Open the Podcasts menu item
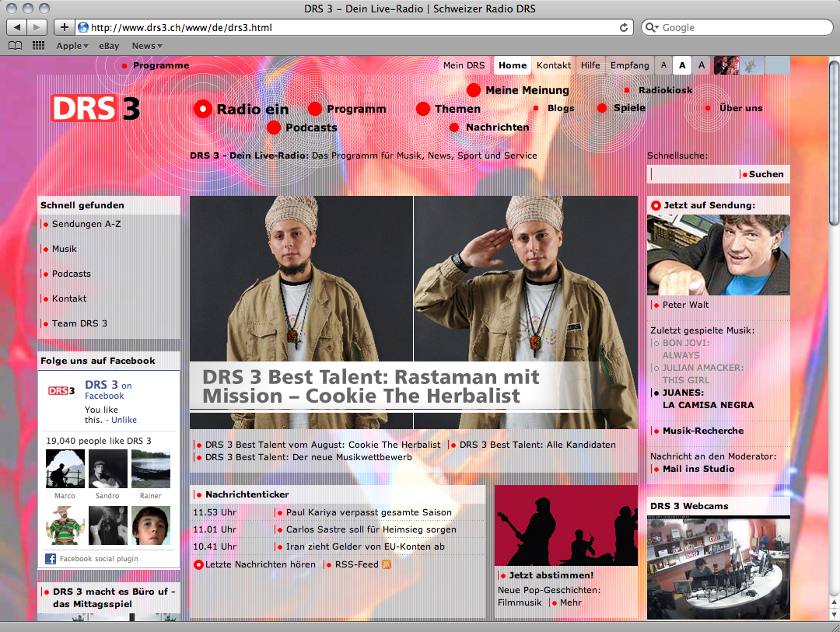 click(310, 127)
